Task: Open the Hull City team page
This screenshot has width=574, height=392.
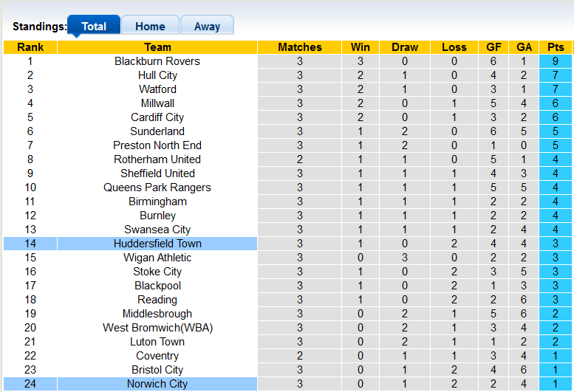Action: (157, 75)
